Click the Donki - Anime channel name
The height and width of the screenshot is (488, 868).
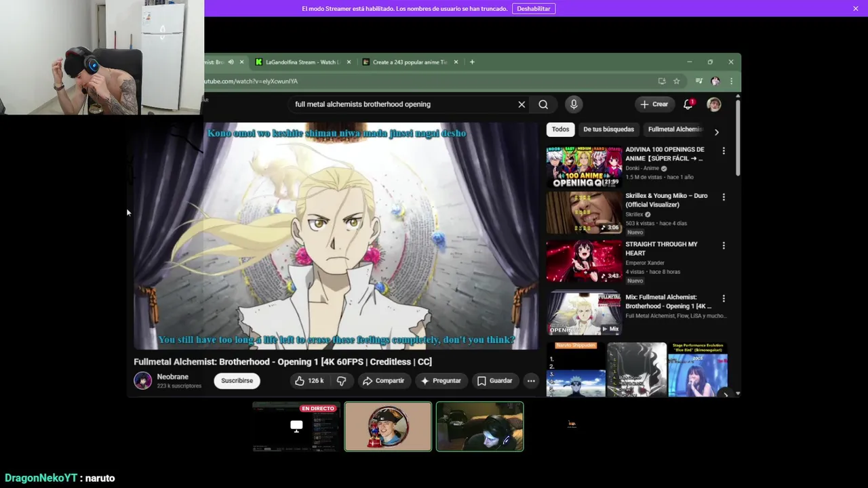click(642, 168)
